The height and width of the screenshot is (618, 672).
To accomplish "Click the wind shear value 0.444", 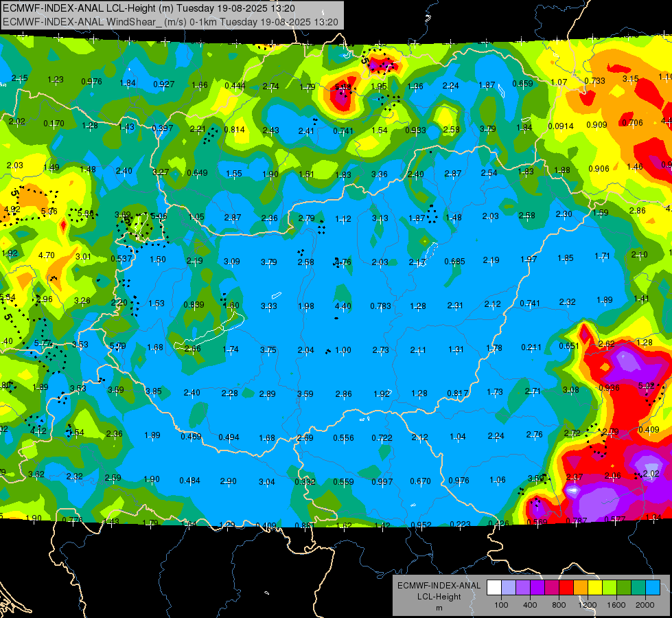I will coord(235,86).
